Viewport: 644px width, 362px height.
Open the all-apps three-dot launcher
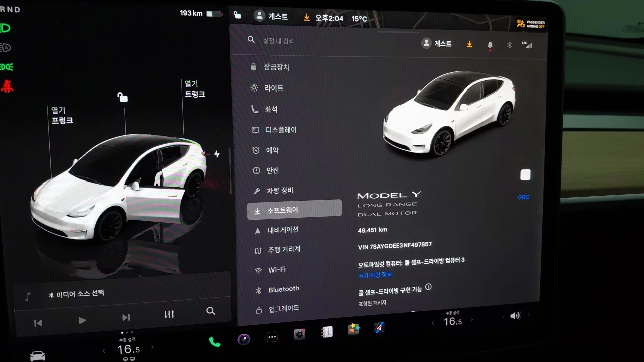[x=272, y=337]
